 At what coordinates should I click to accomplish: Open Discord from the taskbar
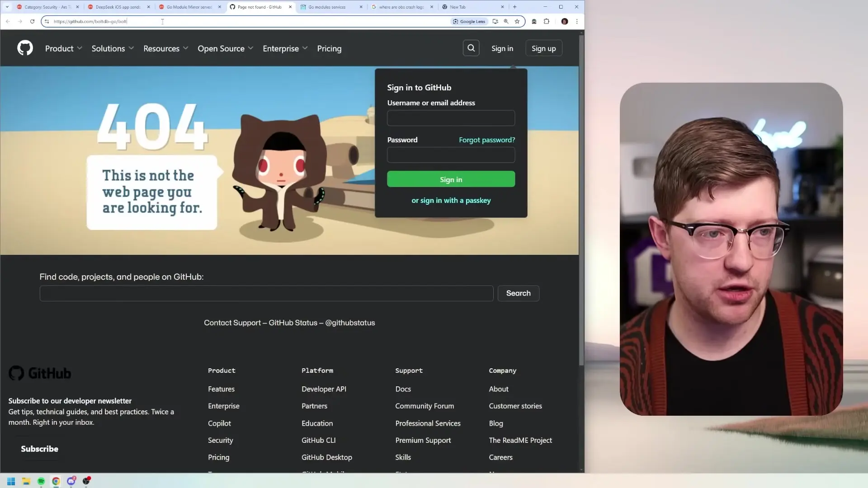tap(71, 481)
